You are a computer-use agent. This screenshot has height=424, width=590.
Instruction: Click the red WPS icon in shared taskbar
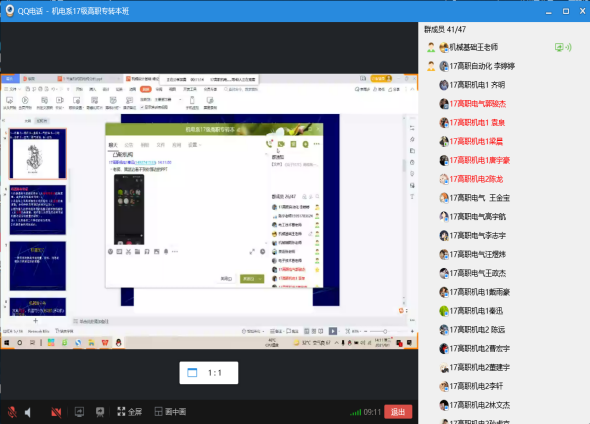point(105,343)
